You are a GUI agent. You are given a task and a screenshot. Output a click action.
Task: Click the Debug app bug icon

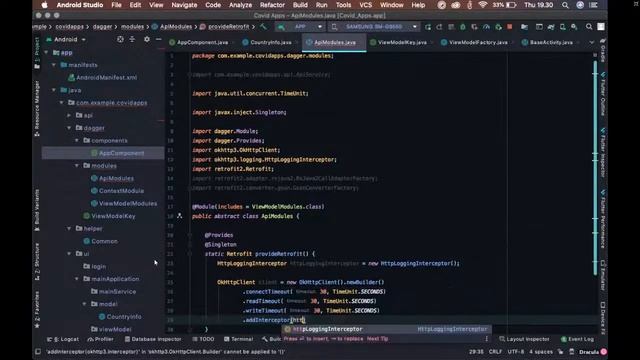(462, 27)
